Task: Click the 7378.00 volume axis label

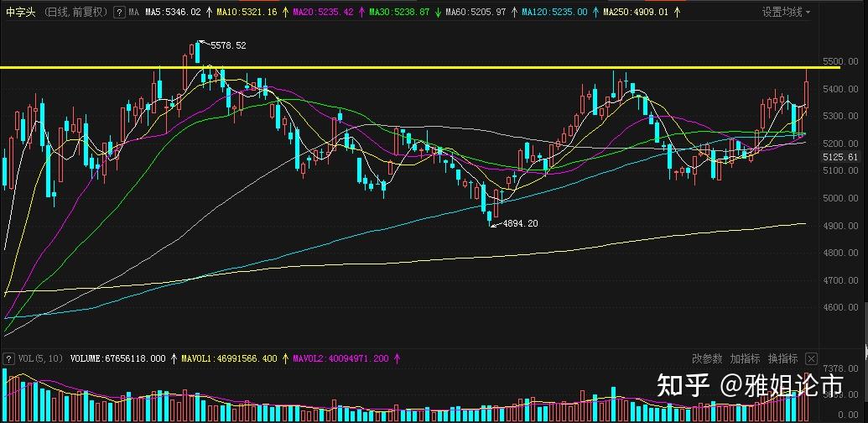Action: tap(841, 369)
